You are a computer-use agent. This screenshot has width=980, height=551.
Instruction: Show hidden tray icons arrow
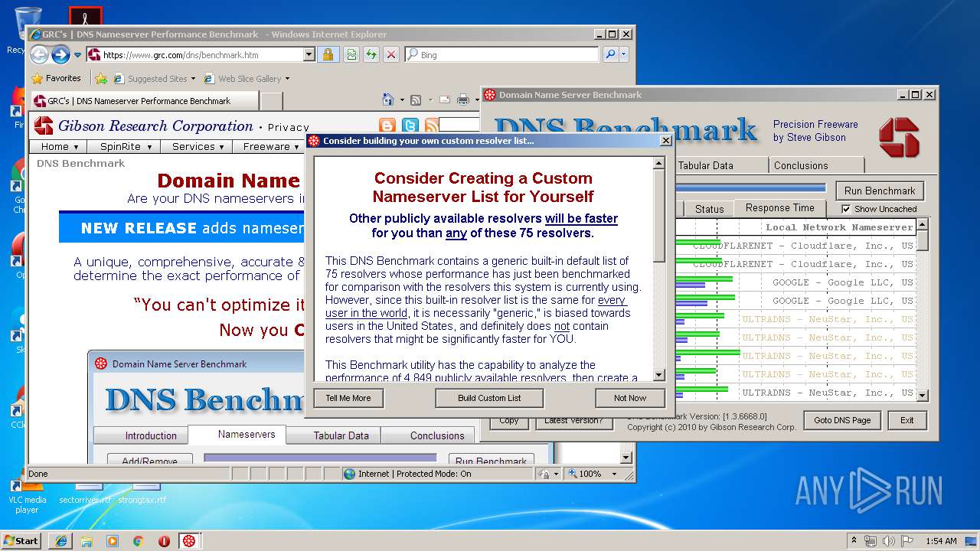(x=853, y=540)
